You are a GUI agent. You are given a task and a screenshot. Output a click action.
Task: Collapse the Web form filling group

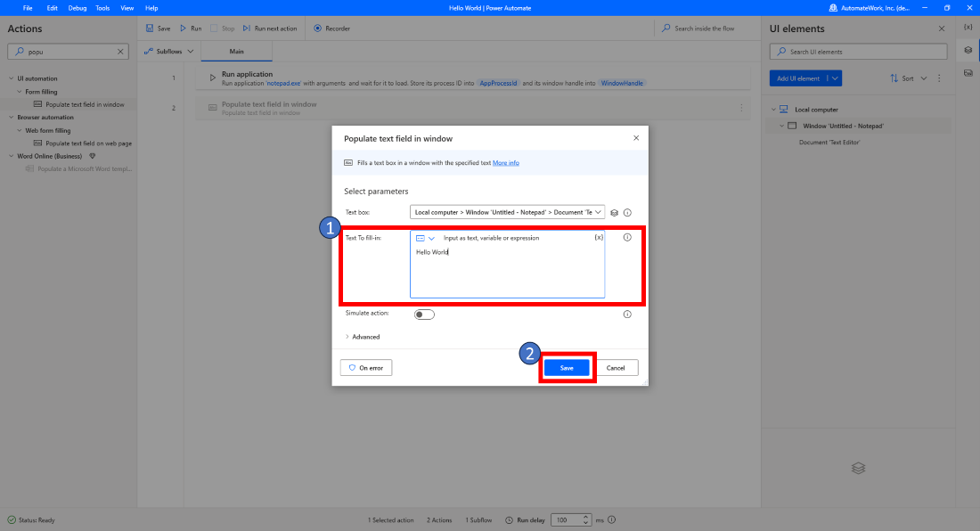20,131
